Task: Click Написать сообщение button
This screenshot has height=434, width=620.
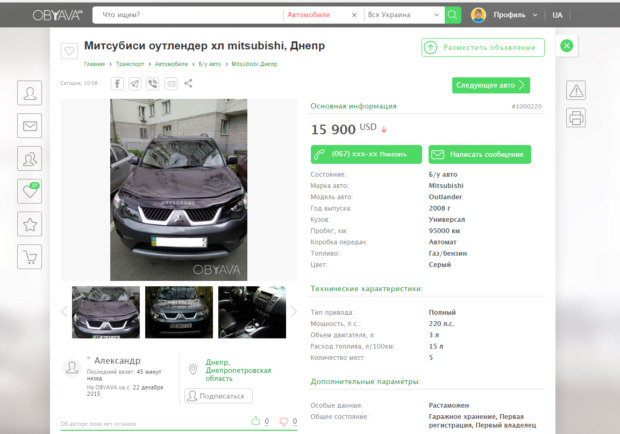Action: pos(480,154)
